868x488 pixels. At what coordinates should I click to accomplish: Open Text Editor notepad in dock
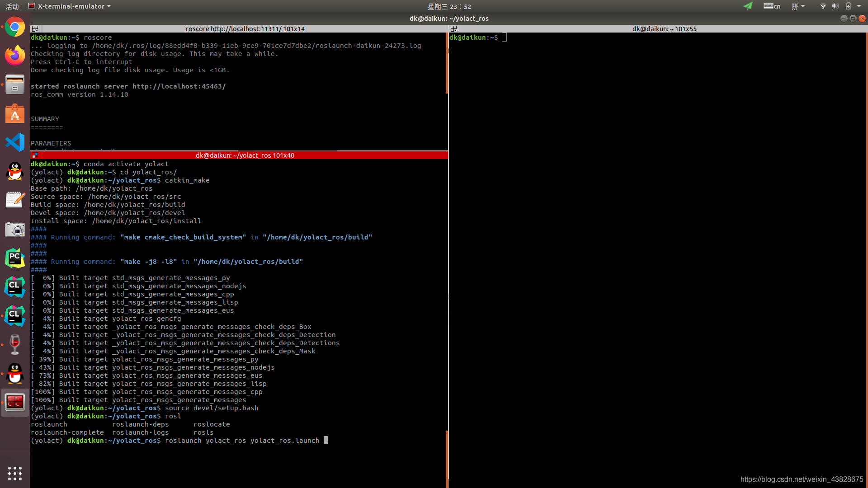point(15,200)
